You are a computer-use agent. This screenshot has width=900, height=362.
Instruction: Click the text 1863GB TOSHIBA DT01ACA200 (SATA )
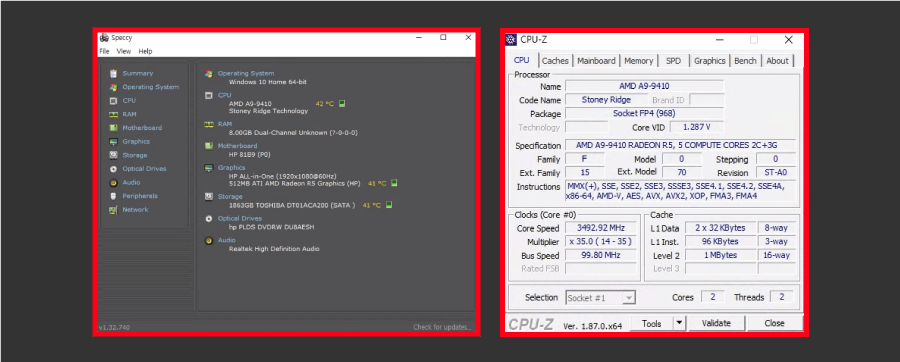click(x=292, y=205)
